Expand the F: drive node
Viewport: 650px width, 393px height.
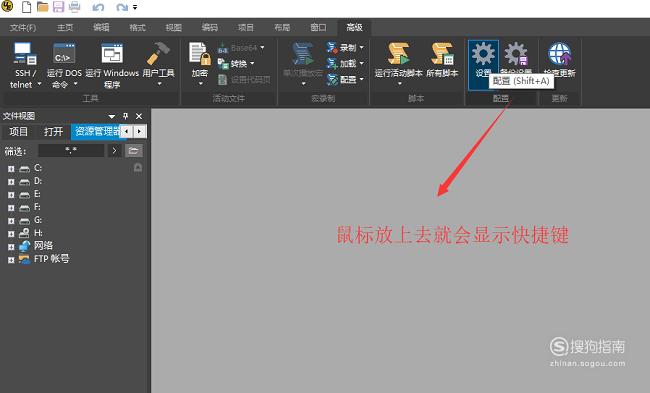11,208
